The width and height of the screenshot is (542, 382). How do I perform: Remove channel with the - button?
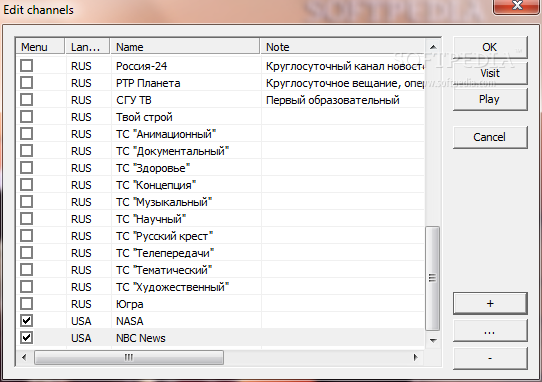(490, 358)
